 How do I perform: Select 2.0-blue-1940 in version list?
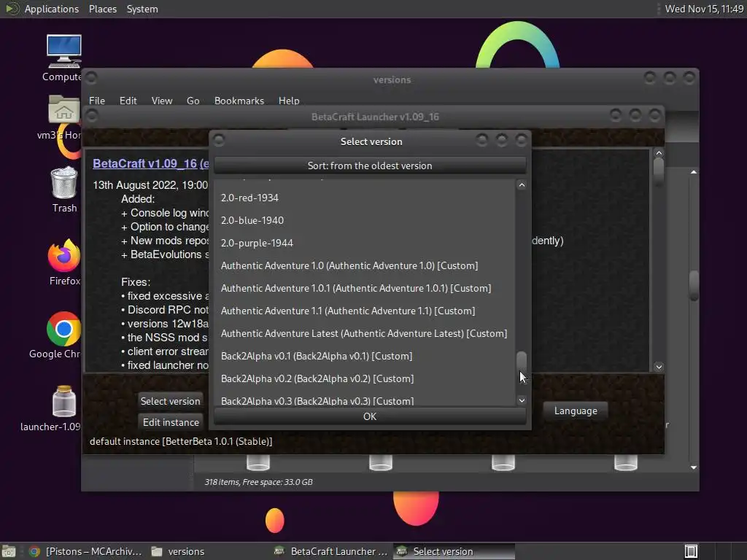[365, 220]
